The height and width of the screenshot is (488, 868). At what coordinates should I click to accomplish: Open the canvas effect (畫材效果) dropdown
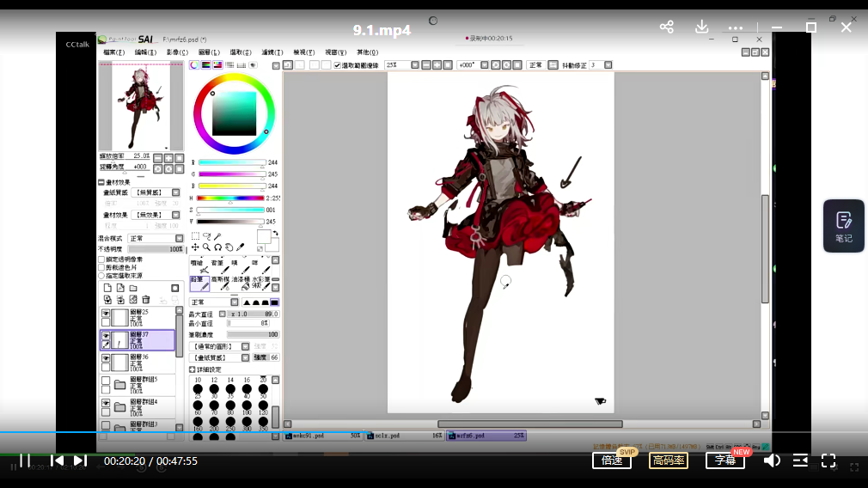tap(176, 215)
